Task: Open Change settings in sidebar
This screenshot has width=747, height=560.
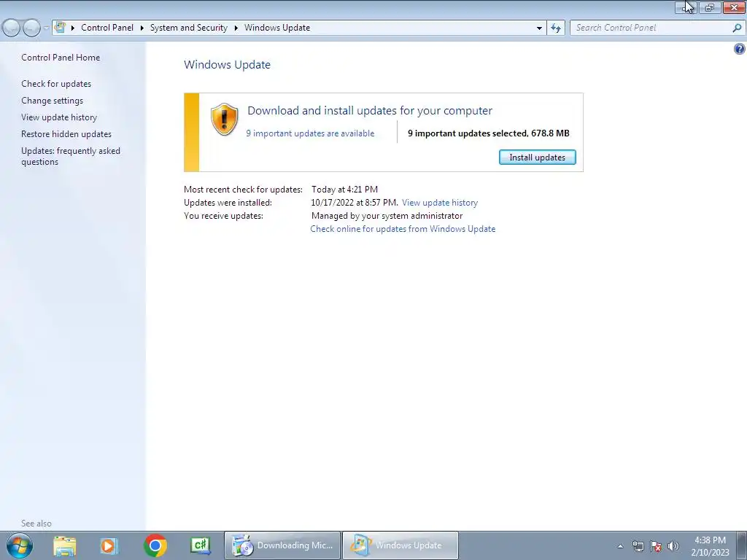Action: pos(52,101)
